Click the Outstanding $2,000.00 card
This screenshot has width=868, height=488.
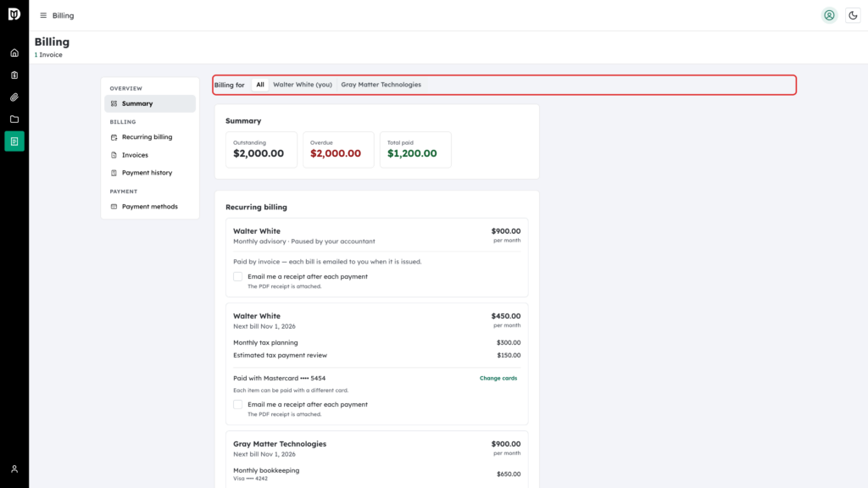tap(261, 149)
